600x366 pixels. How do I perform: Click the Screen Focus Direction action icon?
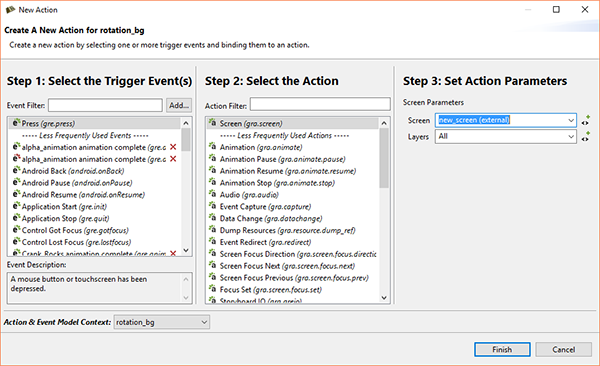pos(212,253)
